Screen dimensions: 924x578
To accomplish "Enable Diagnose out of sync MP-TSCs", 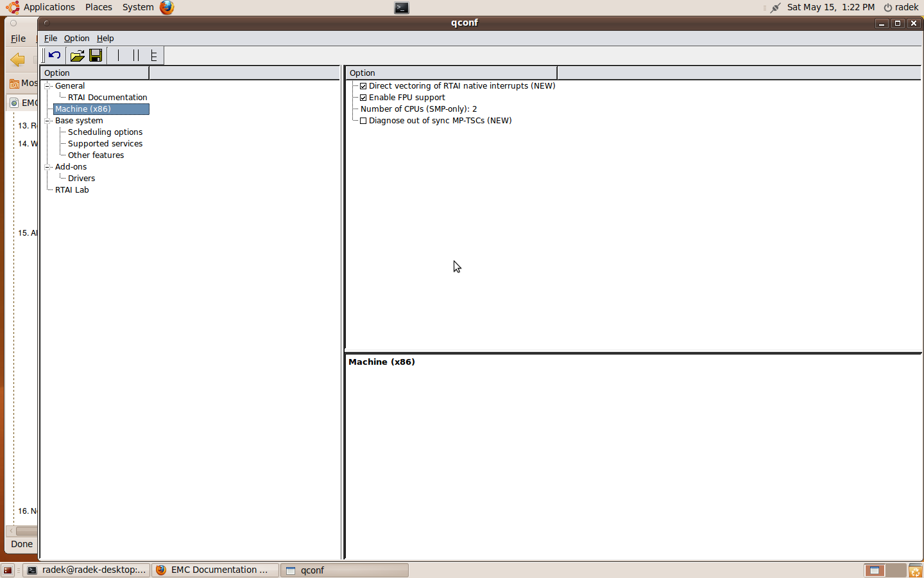I will pyautogui.click(x=363, y=121).
